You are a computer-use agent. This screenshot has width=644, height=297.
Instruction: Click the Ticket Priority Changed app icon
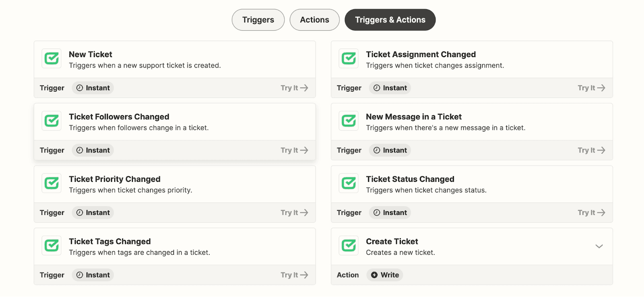click(x=52, y=184)
